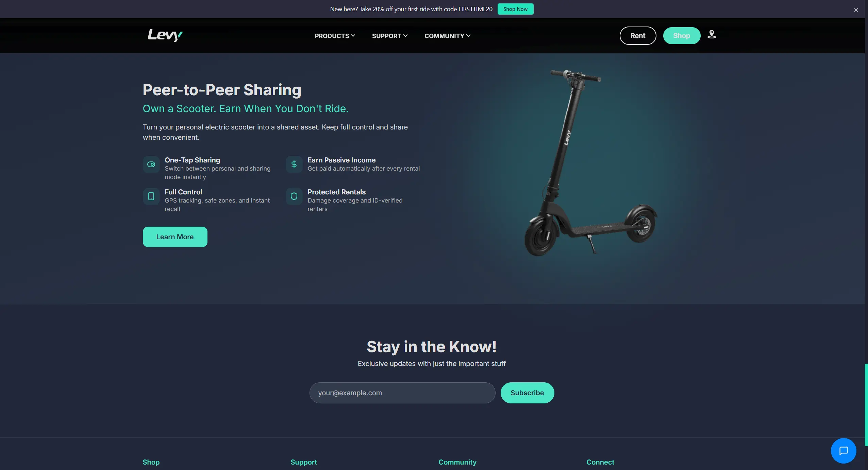Open the Connect footer heading
The width and height of the screenshot is (868, 470).
[600, 462]
